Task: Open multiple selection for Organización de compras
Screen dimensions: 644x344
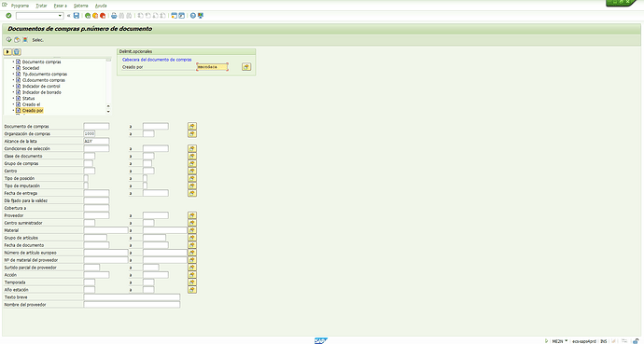Action: [192, 133]
